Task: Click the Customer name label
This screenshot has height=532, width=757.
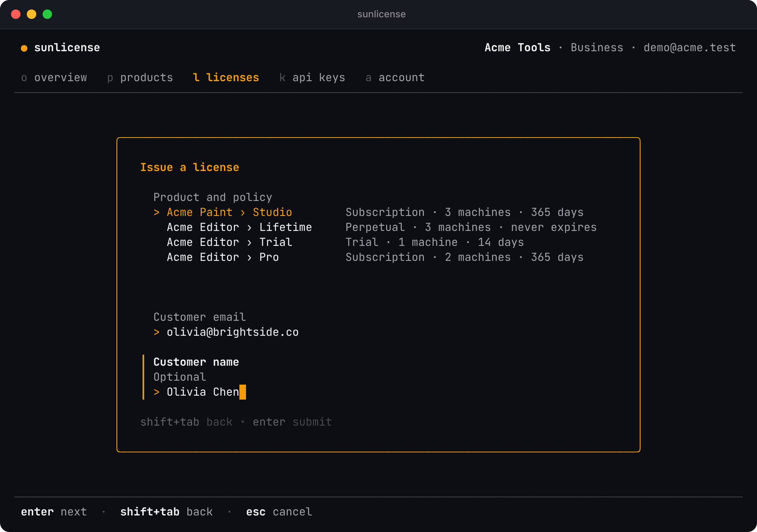Action: [x=196, y=362]
